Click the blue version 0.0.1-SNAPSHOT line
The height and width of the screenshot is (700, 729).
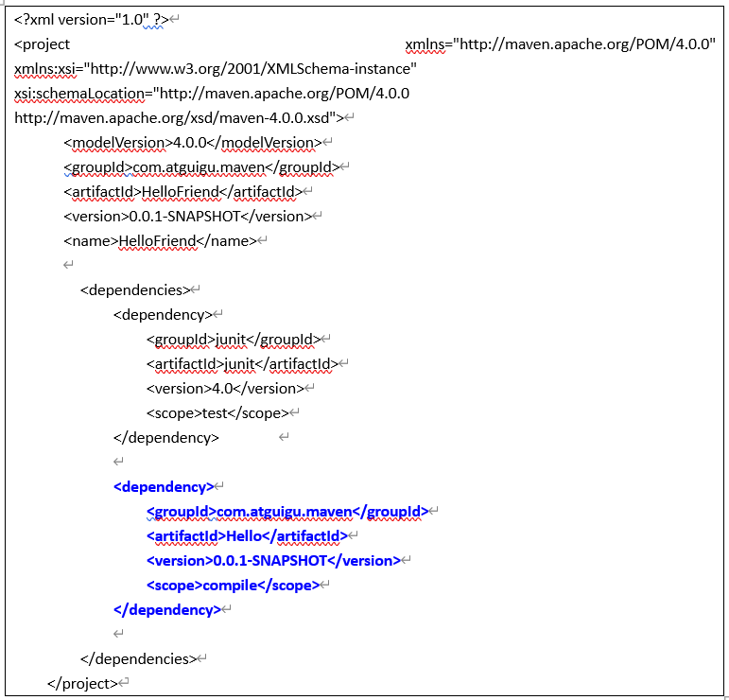(x=273, y=561)
